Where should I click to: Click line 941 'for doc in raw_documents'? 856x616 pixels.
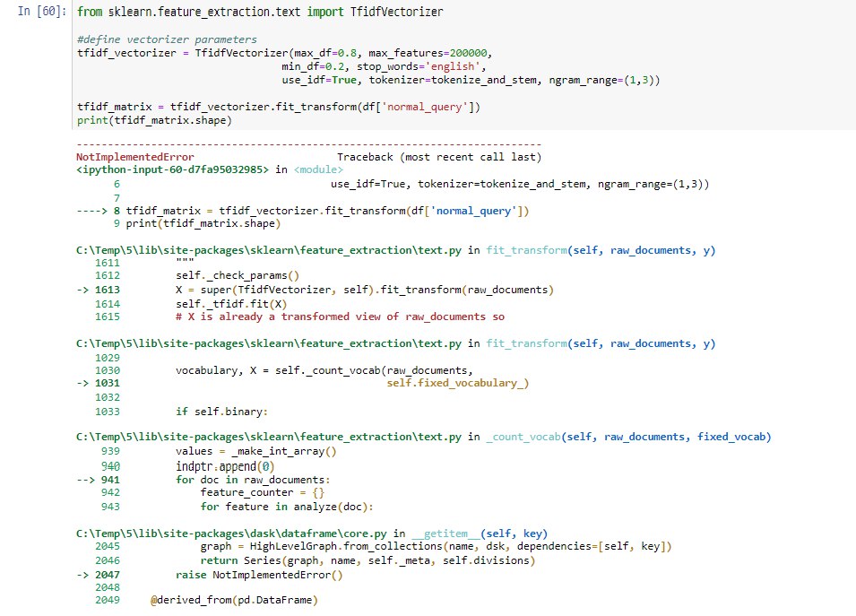coord(253,480)
